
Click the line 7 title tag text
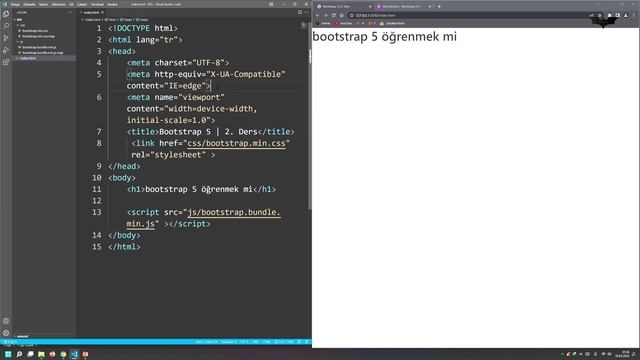coord(210,132)
